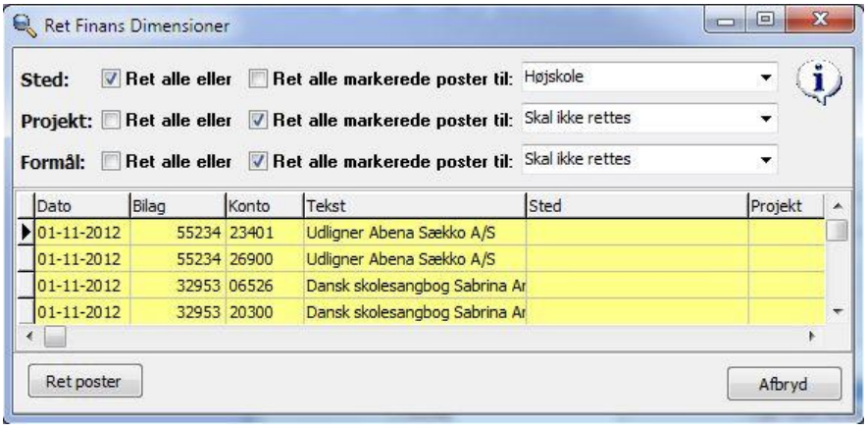Click the Afbryd button
This screenshot has width=868, height=431.
[784, 384]
